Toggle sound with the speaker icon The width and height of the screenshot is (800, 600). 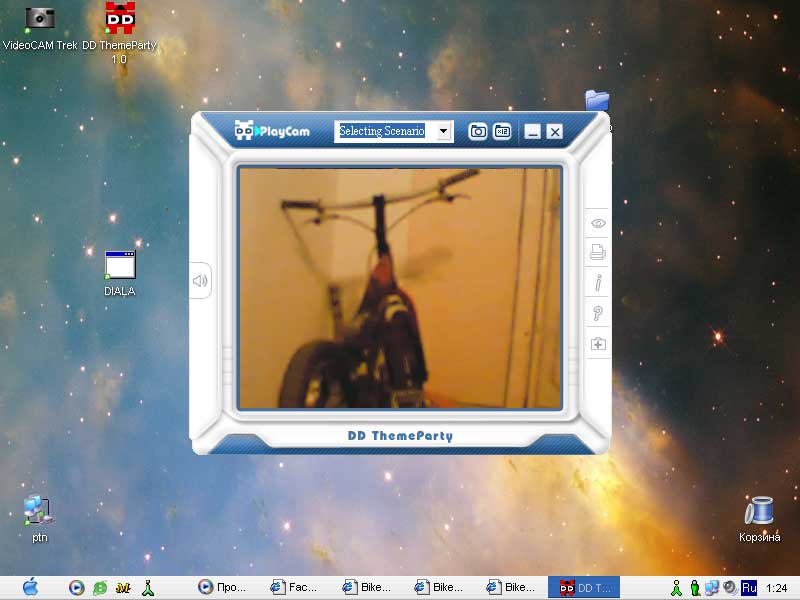(x=200, y=281)
